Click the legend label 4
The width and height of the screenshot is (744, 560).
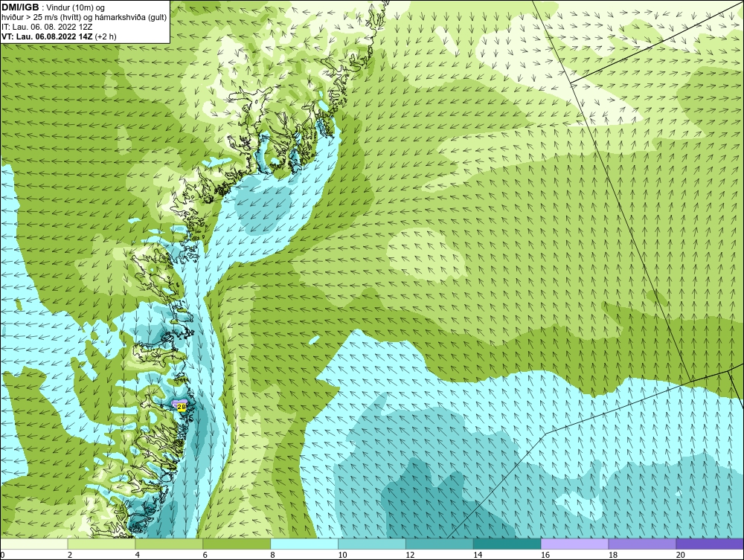point(137,555)
